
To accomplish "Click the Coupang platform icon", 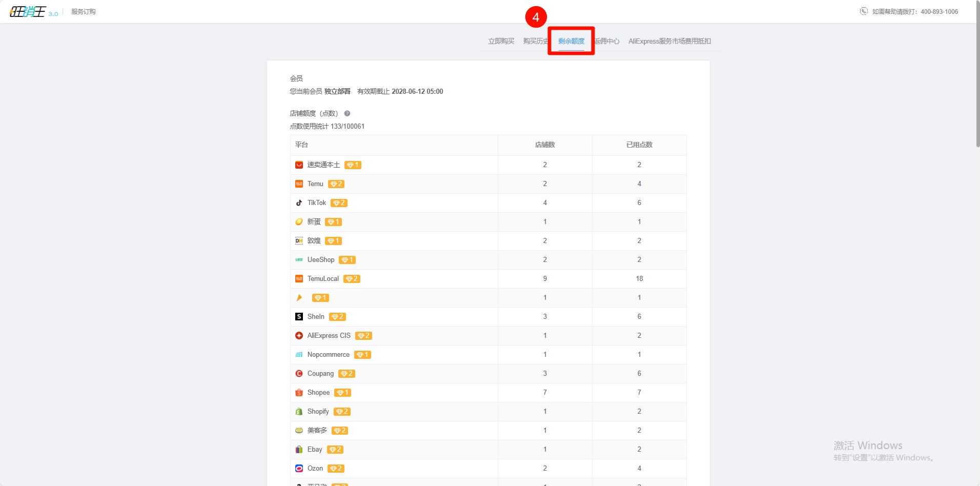I will [299, 374].
